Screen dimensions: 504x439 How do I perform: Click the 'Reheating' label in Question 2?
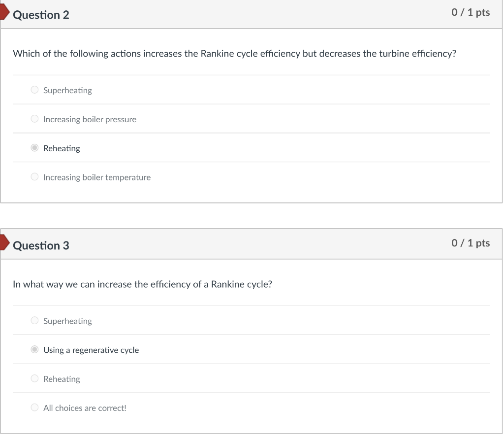tap(62, 148)
